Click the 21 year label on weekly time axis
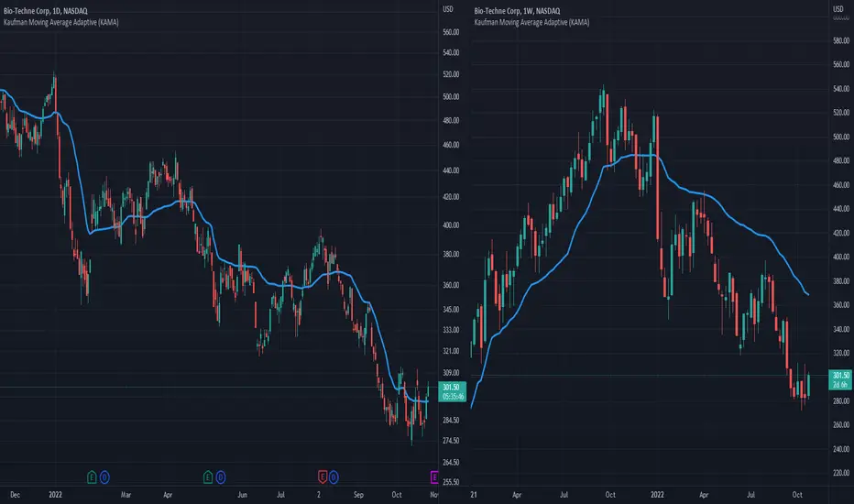Viewport: 854px width, 504px height. click(x=474, y=495)
